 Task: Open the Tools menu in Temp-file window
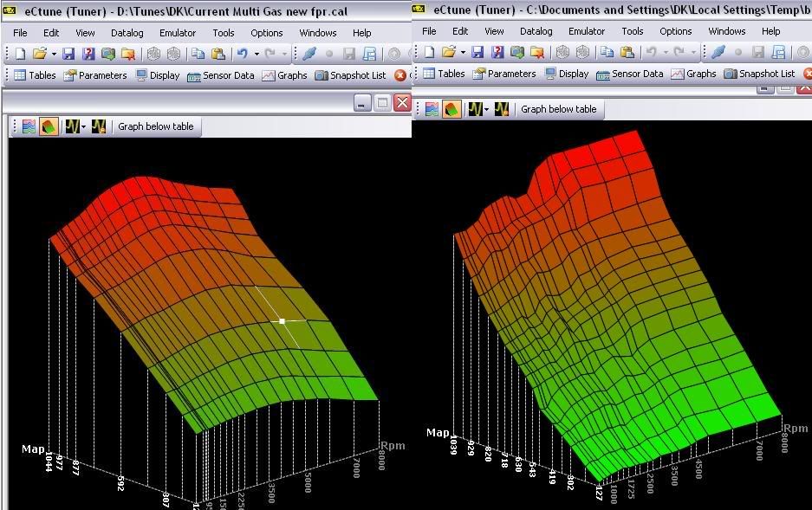(633, 31)
